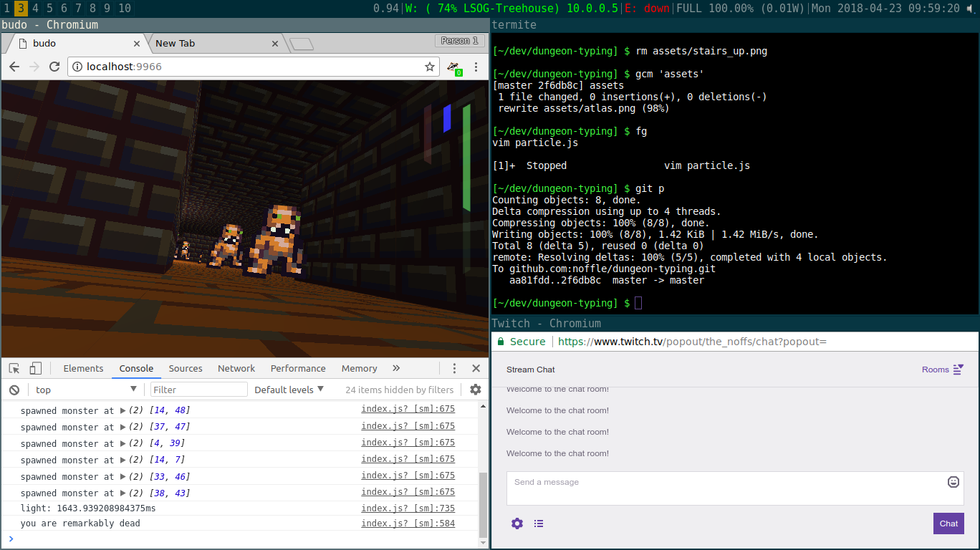Open Twitch chat viewer list icon
Image resolution: width=980 pixels, height=550 pixels.
(539, 524)
